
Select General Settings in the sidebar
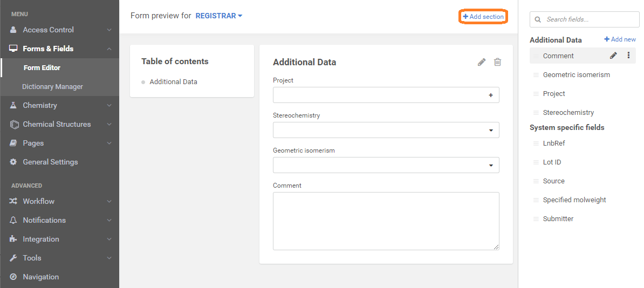[x=50, y=162]
